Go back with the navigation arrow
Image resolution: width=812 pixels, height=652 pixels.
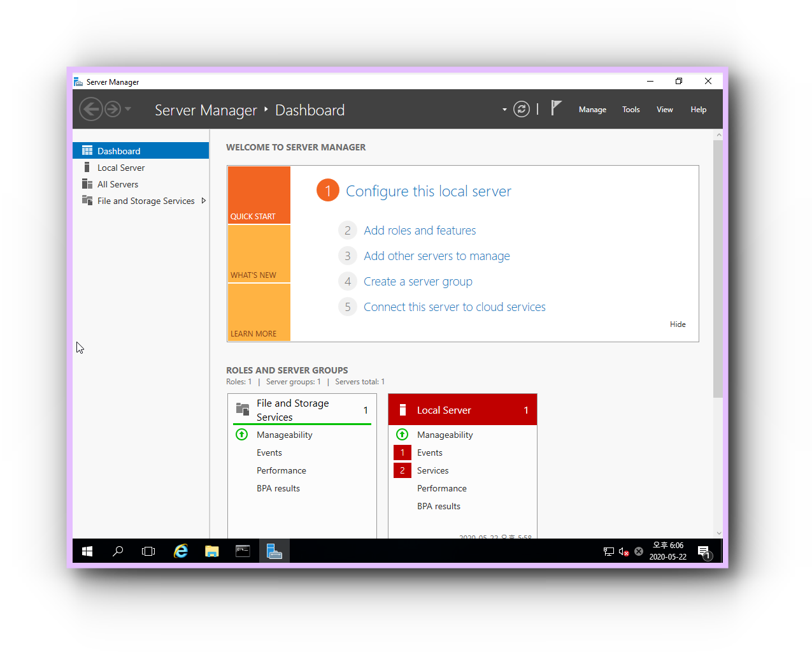click(x=91, y=109)
